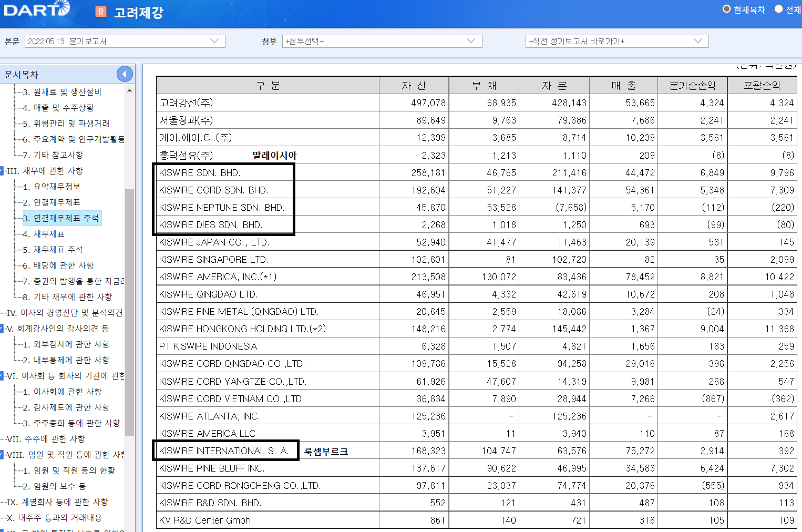Collapse the VI. 이사회 등 회사의 기관 node
This screenshot has width=802, height=532.
click(2, 376)
